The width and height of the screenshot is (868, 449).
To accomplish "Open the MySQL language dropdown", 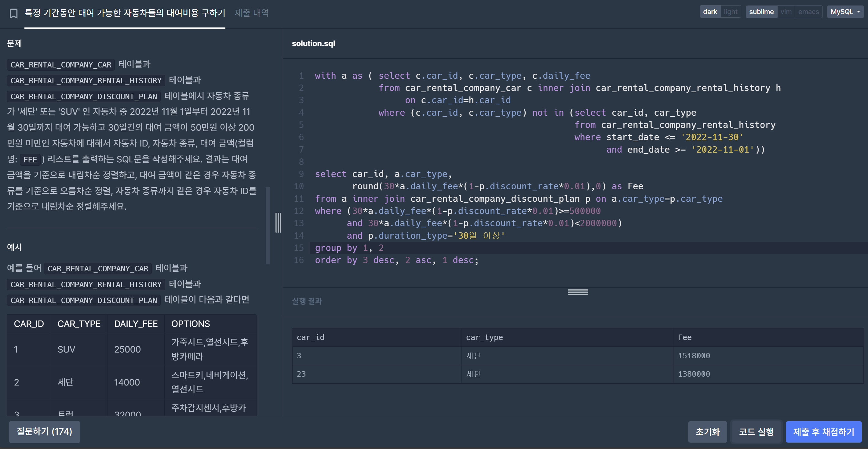I will point(845,12).
